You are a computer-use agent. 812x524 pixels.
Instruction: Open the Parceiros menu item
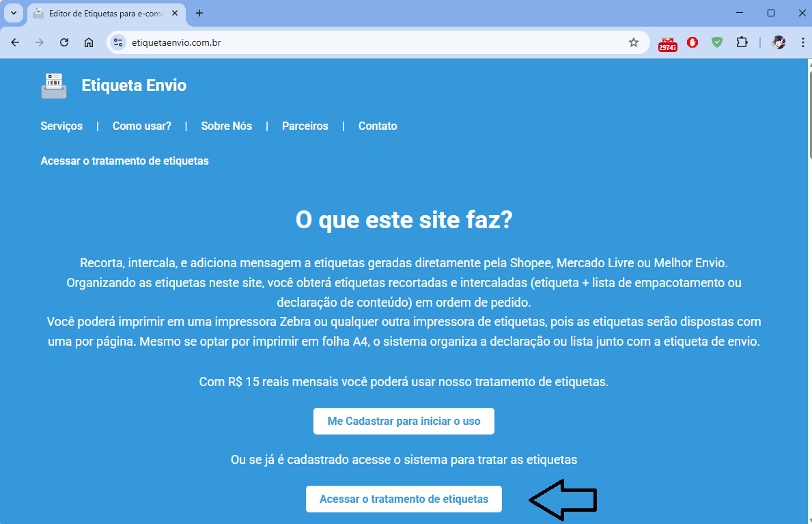click(x=305, y=126)
